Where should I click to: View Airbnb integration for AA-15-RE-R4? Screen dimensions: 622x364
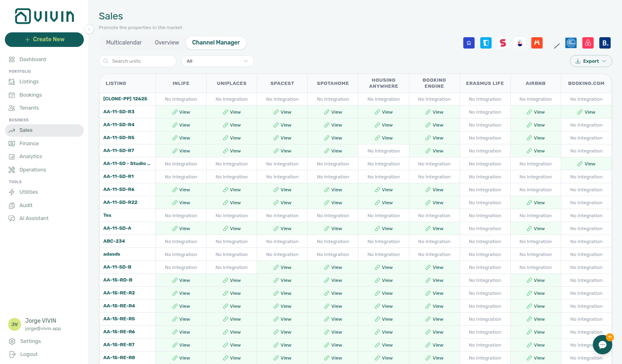click(x=535, y=306)
